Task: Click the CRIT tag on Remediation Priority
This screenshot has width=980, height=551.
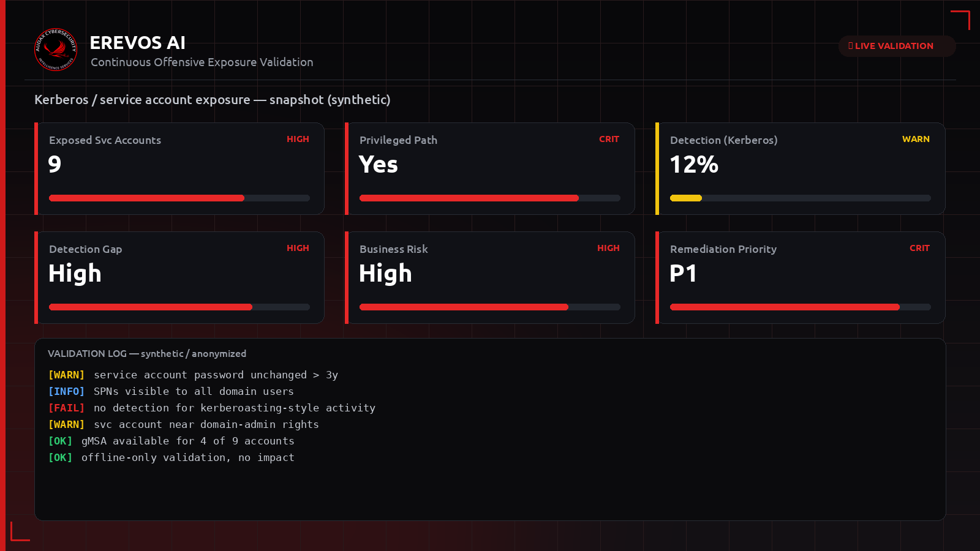Action: coord(919,248)
